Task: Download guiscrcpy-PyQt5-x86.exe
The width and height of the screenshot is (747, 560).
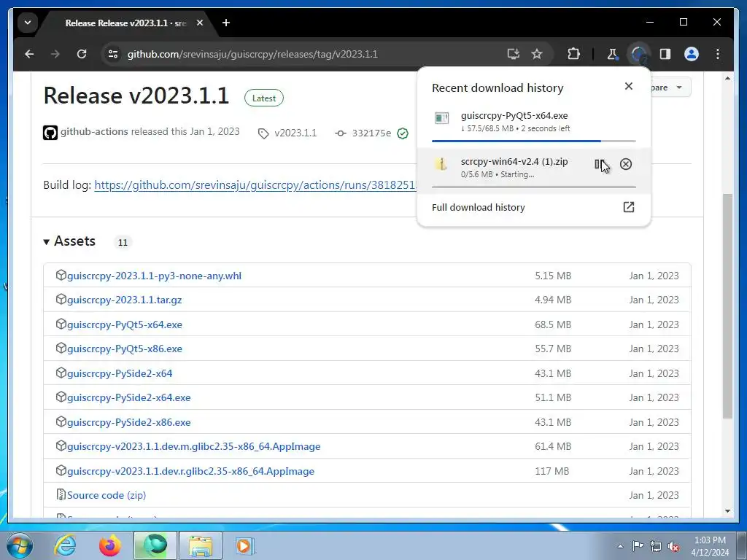Action: click(124, 349)
